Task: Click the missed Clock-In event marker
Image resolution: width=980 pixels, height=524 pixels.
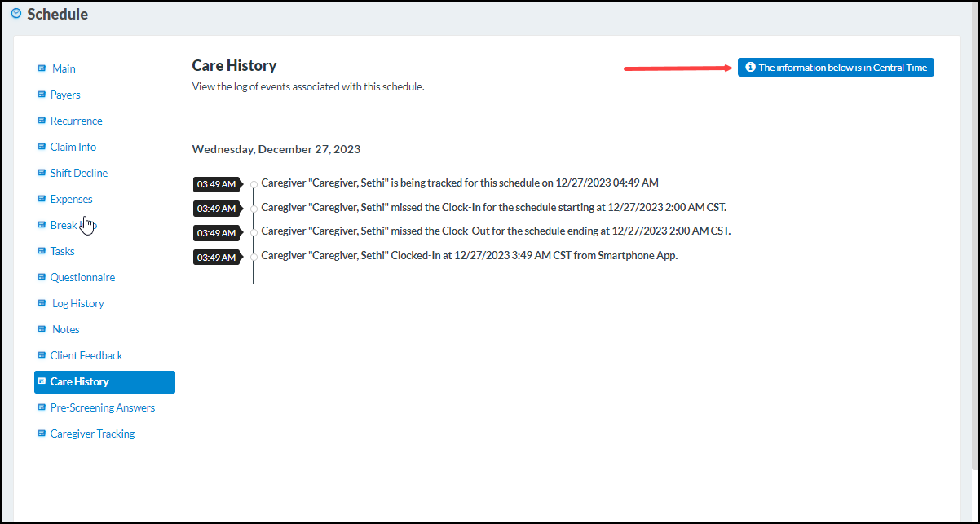Action: pos(253,208)
